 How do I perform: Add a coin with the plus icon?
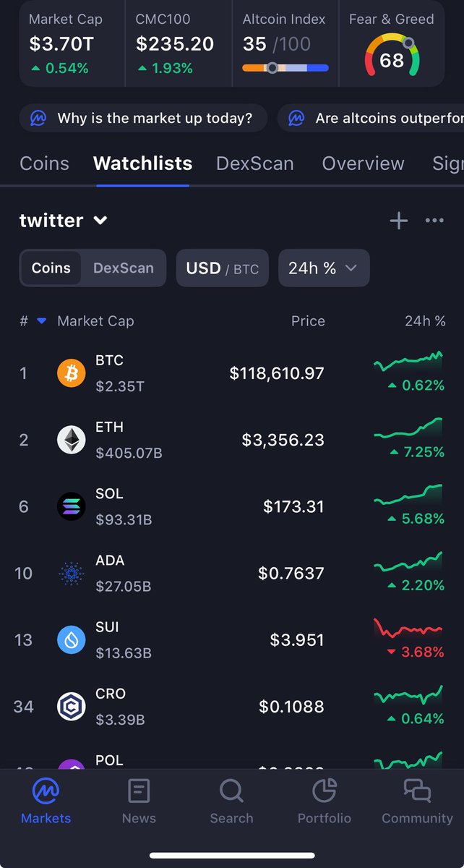coord(398,221)
